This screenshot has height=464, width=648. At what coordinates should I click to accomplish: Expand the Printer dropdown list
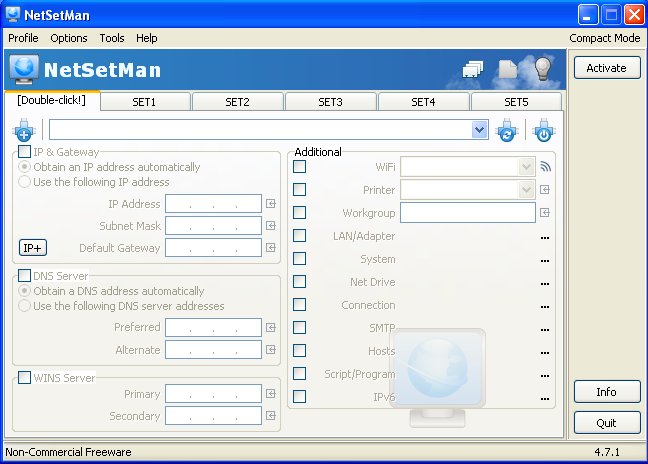point(526,190)
